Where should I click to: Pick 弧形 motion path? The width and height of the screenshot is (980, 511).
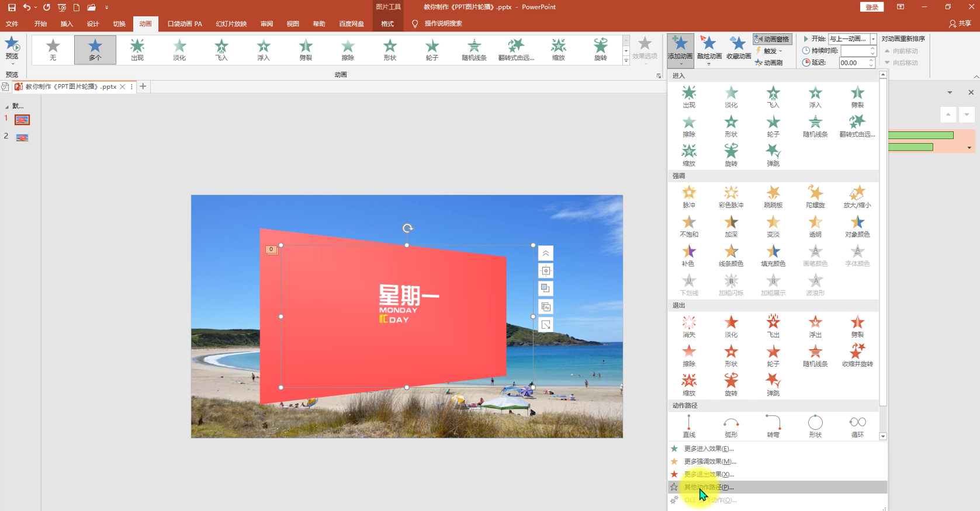point(731,426)
